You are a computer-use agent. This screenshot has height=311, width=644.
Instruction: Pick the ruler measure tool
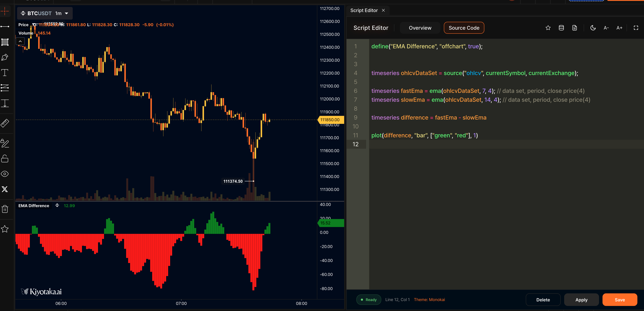(5, 123)
